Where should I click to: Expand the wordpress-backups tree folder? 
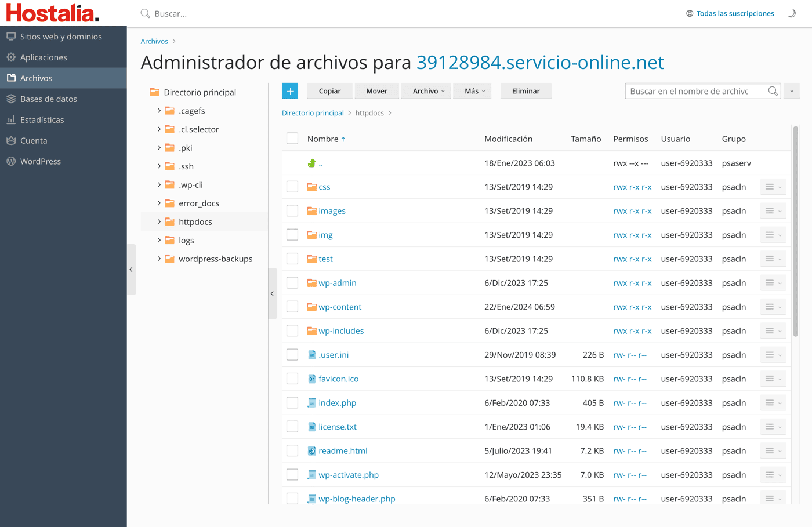[x=159, y=259]
